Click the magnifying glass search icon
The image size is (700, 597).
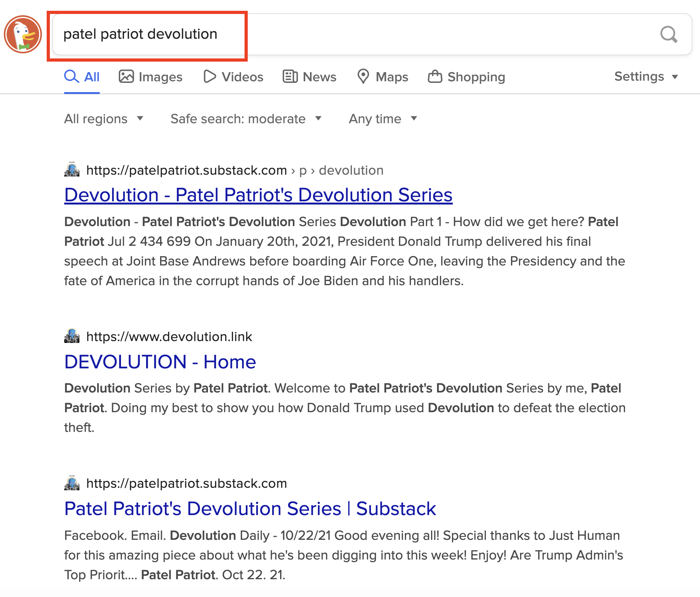pyautogui.click(x=669, y=34)
